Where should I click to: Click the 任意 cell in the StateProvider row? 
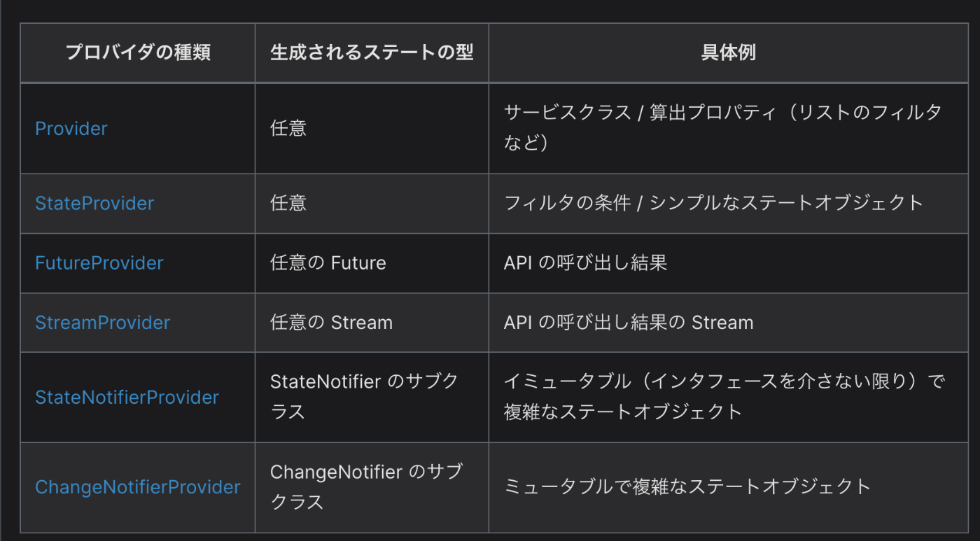point(372,204)
